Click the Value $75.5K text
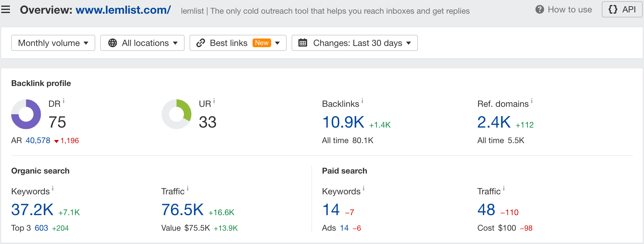The width and height of the screenshot is (644, 244). [186, 228]
